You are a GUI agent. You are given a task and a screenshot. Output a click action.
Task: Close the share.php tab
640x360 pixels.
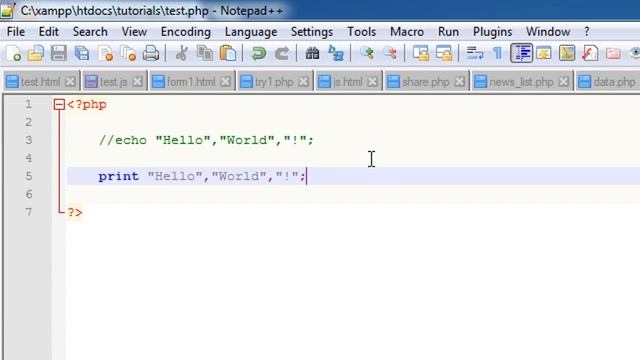tap(460, 82)
